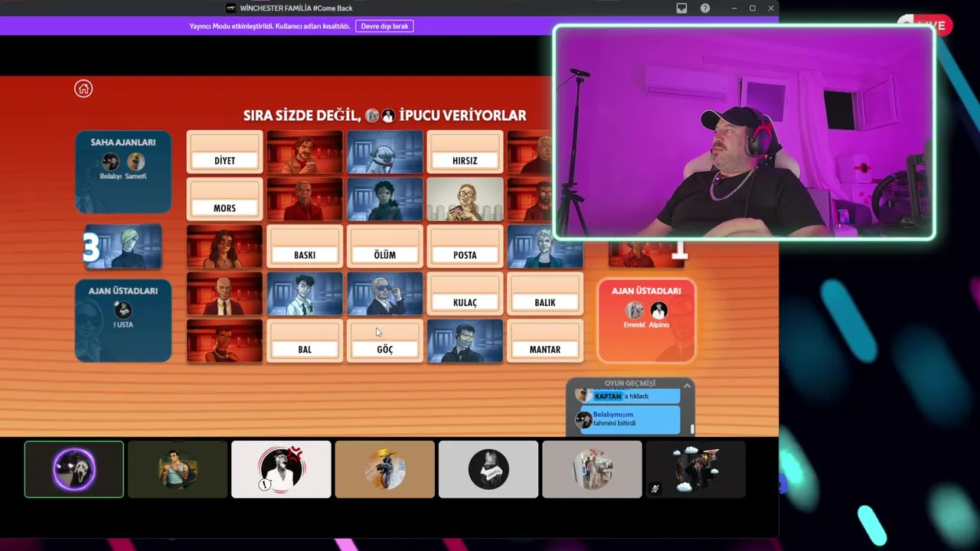Pick the MANTAR word card
The image size is (980, 551).
(x=545, y=341)
